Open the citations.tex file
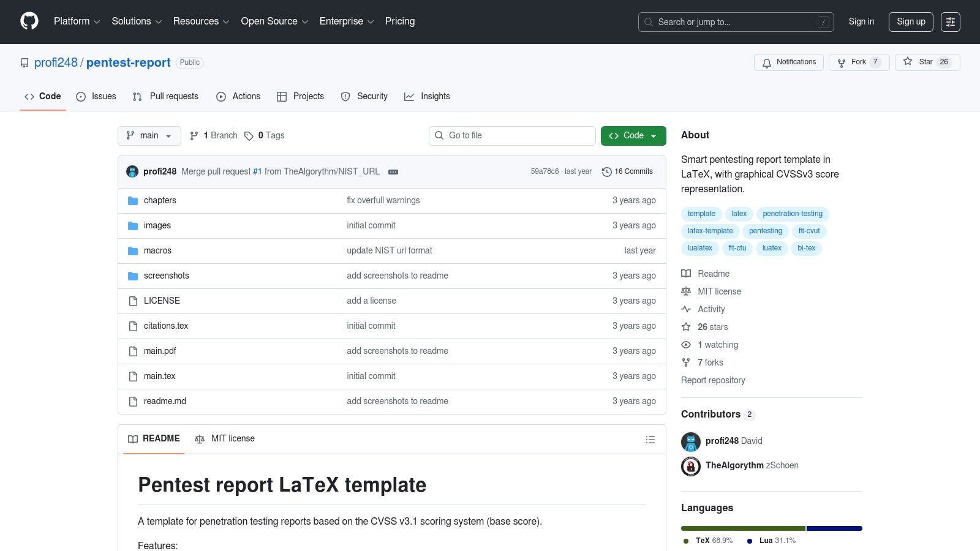Image resolution: width=980 pixels, height=551 pixels. [x=166, y=326]
